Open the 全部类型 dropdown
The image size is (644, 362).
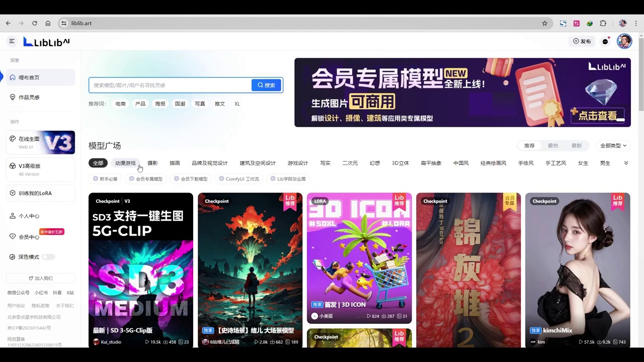(613, 146)
